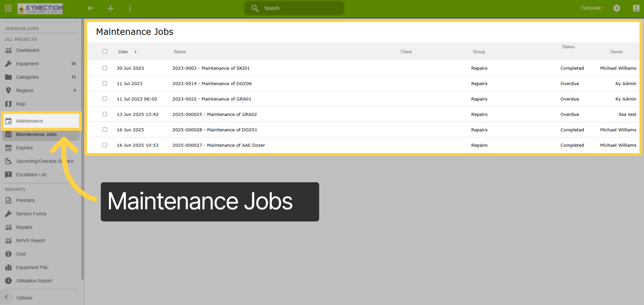Click into the Search field
Image resolution: width=644 pixels, height=305 pixels.
pyautogui.click(x=294, y=8)
